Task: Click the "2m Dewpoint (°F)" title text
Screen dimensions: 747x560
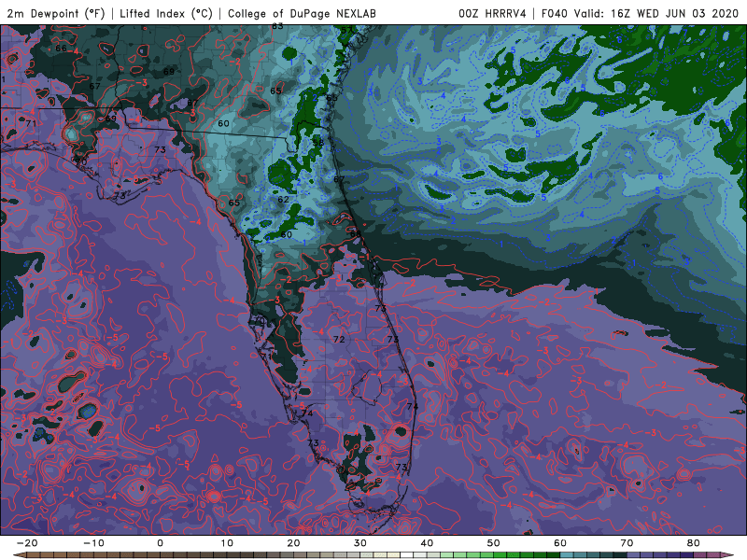Action: (56, 13)
